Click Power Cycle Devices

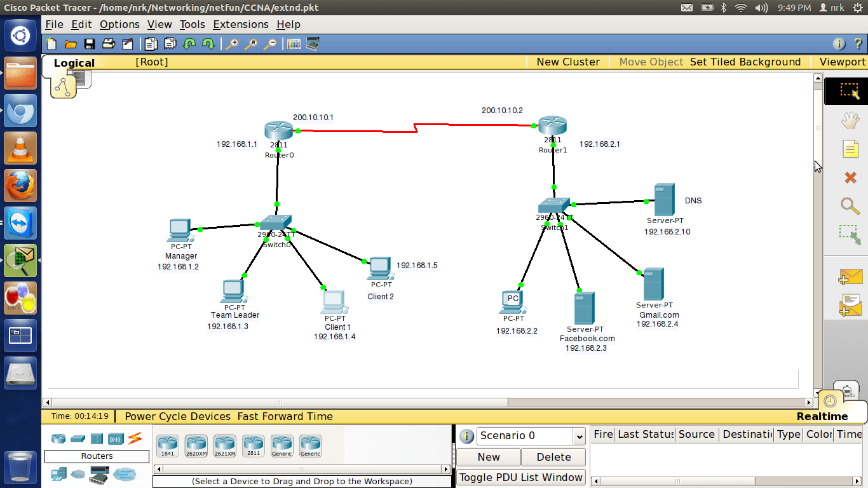click(177, 416)
